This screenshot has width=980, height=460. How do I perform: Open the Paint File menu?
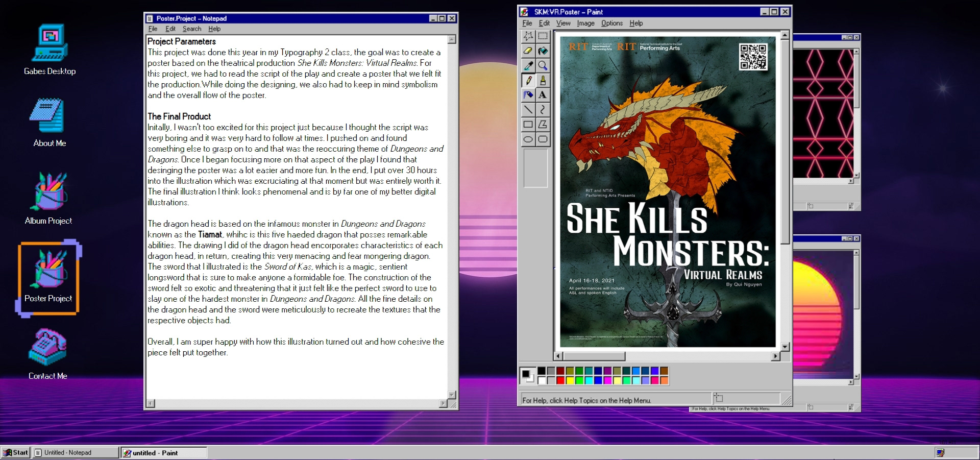(527, 23)
